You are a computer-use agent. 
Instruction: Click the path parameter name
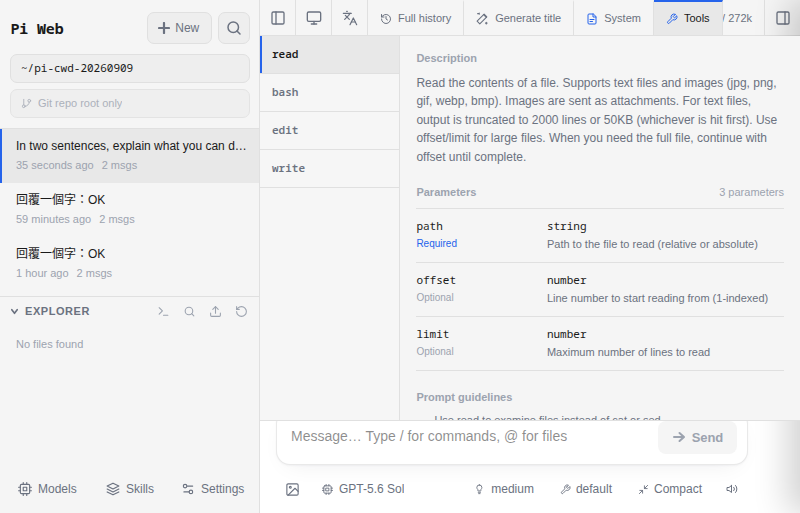point(429,226)
